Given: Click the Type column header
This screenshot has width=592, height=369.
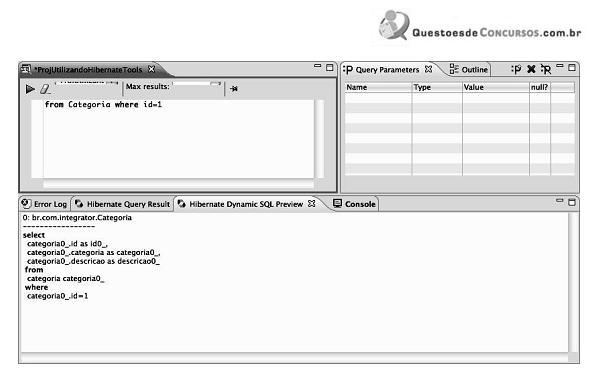Looking at the screenshot, I should (437, 87).
